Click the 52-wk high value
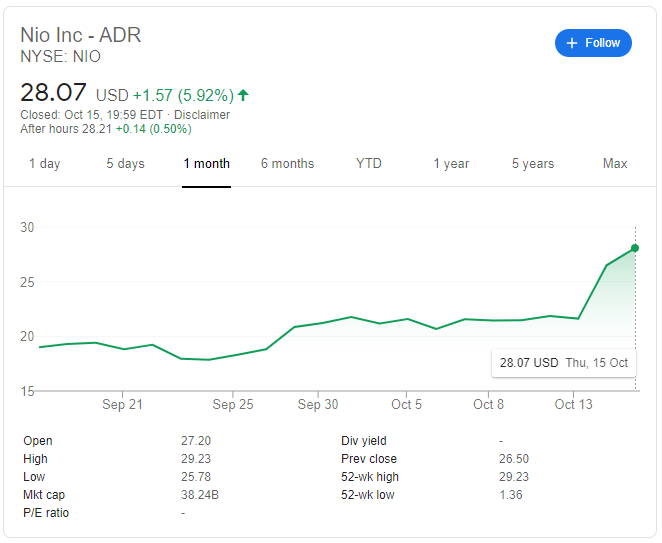This screenshot has width=662, height=543. click(x=514, y=477)
